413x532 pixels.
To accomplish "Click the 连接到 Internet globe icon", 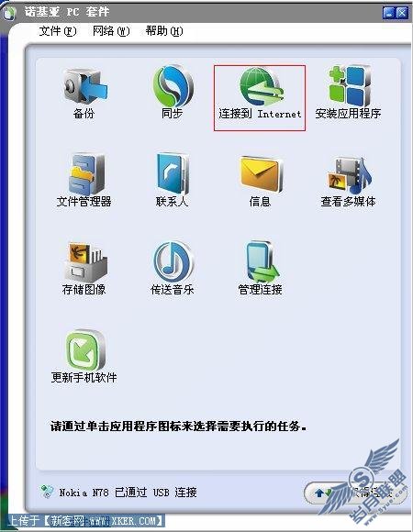I will click(261, 86).
